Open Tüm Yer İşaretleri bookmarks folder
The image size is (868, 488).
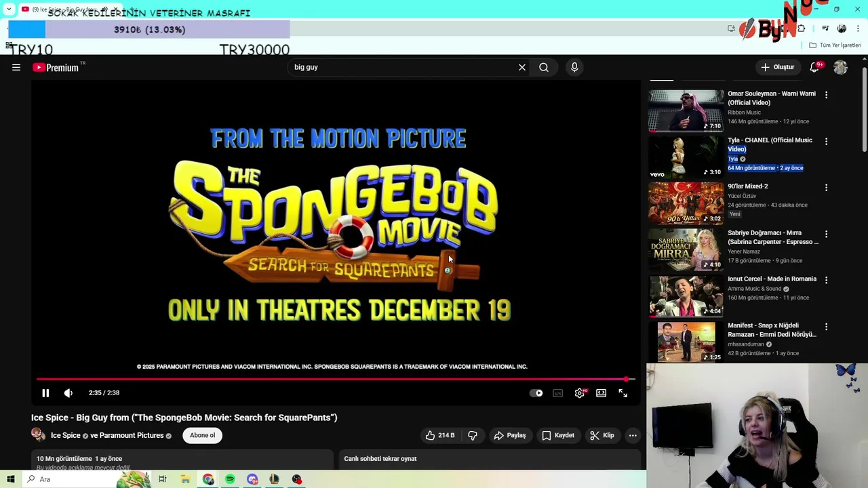point(835,45)
